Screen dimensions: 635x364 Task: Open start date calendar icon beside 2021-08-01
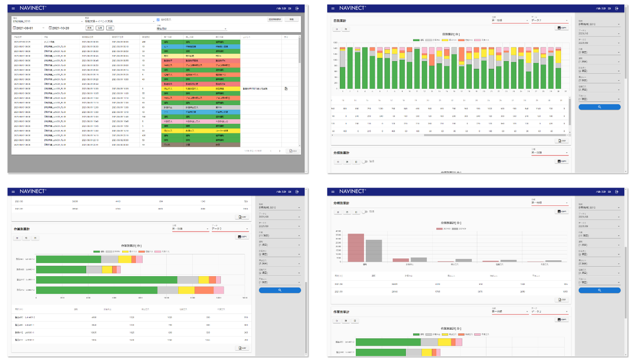[x=14, y=28]
